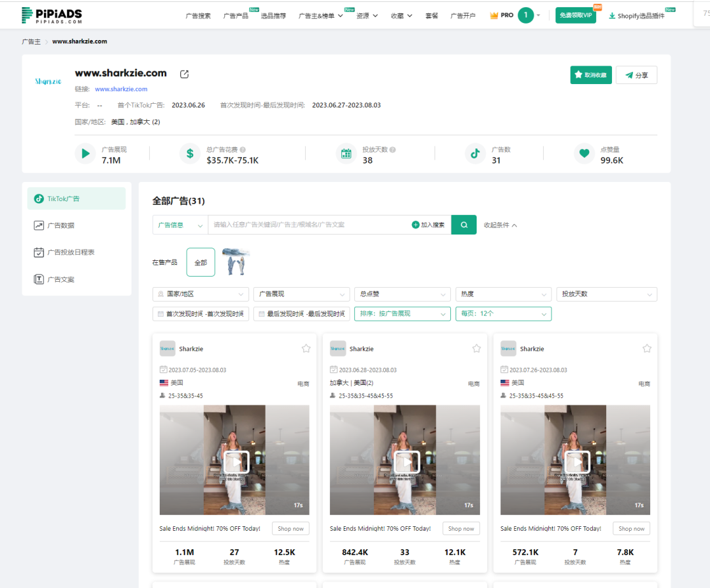
Task: Click the running days calendar icon
Action: click(346, 154)
